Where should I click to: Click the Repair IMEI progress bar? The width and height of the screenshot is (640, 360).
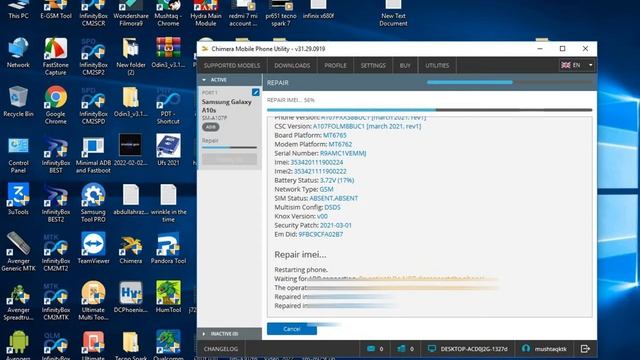[x=429, y=110]
